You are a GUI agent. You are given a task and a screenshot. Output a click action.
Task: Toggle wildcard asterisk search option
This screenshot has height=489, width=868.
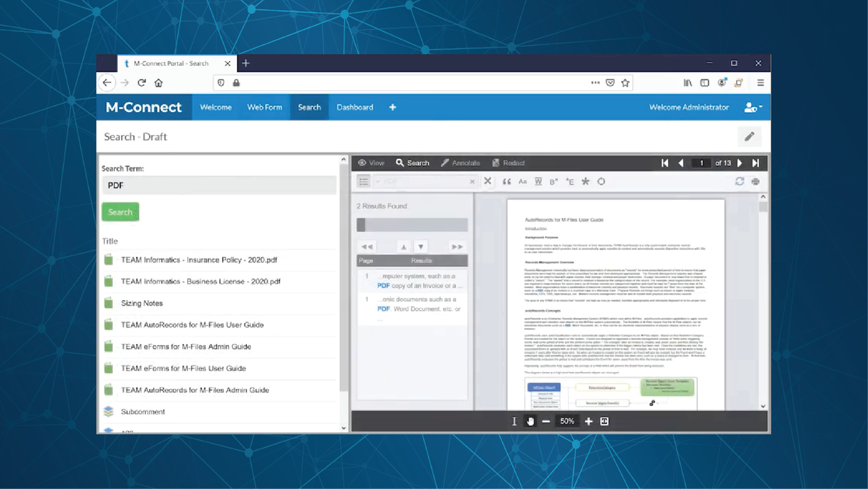pos(585,182)
